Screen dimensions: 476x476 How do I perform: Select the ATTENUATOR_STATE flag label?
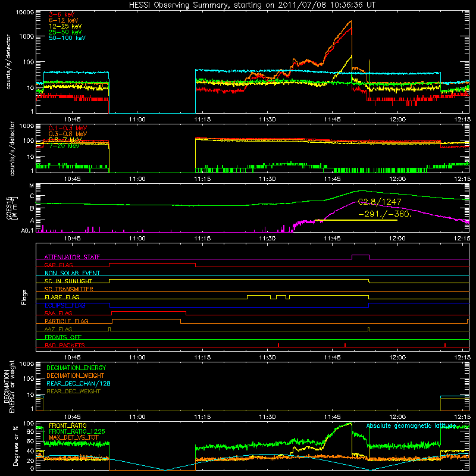coord(72,257)
